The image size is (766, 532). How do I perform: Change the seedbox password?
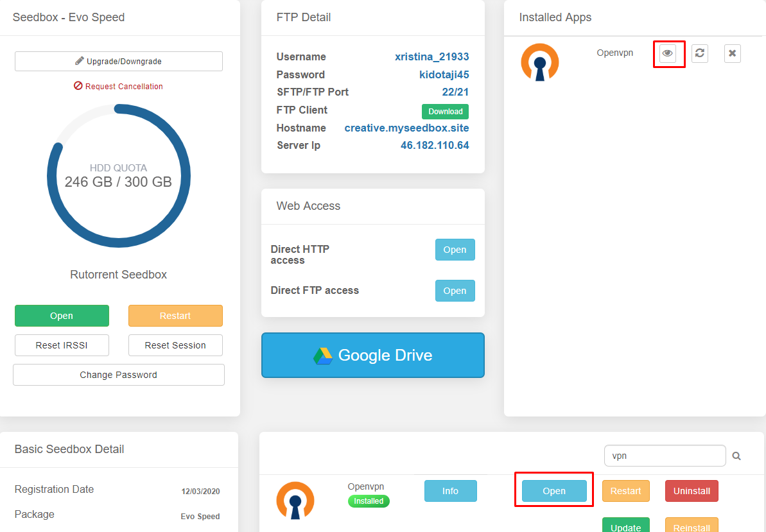click(118, 375)
